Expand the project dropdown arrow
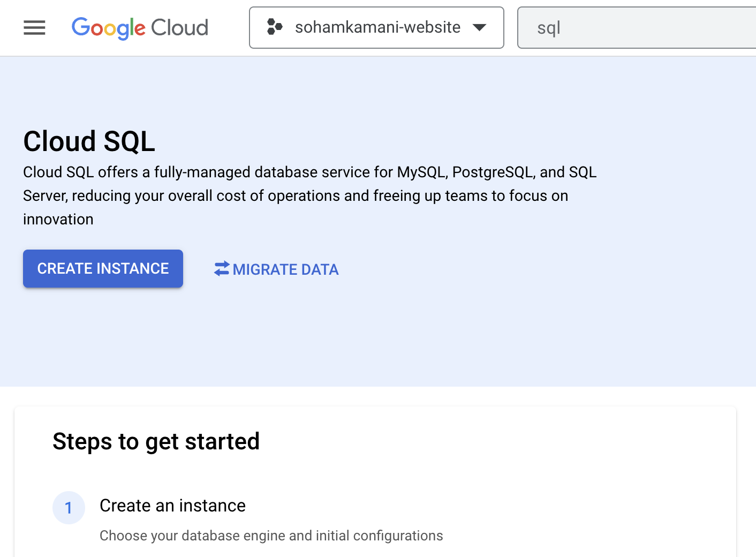This screenshot has height=557, width=756. [479, 27]
